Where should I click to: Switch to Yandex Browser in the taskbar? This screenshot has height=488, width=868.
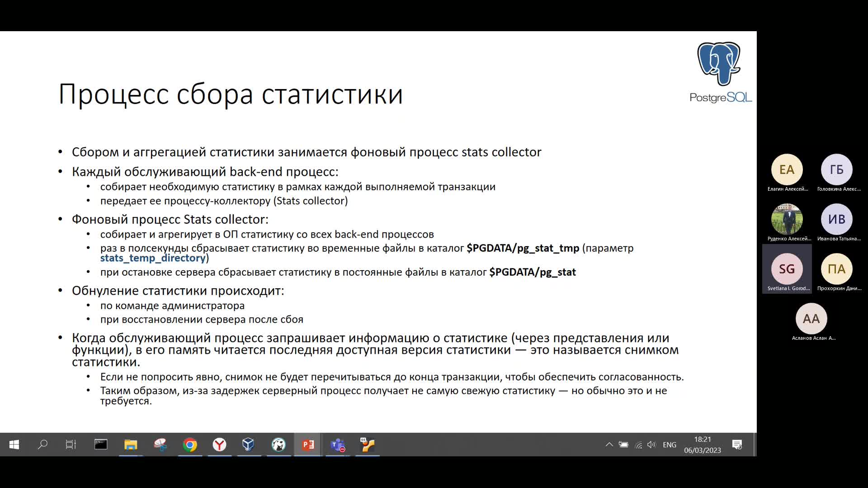pyautogui.click(x=220, y=445)
